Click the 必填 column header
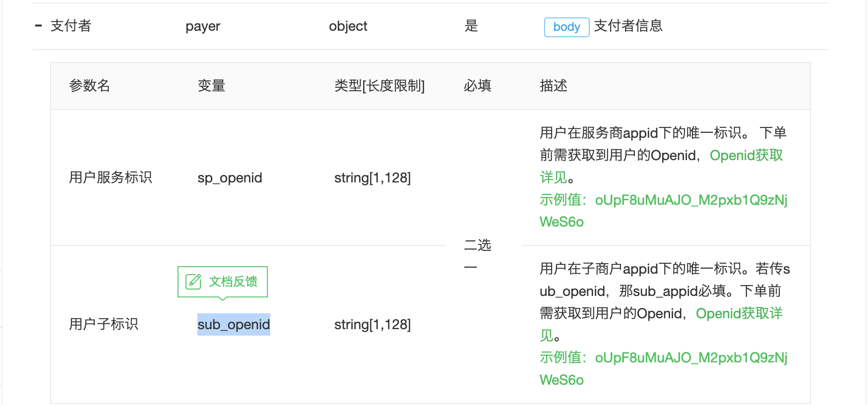Viewport: 868px width, 405px height. click(x=477, y=86)
